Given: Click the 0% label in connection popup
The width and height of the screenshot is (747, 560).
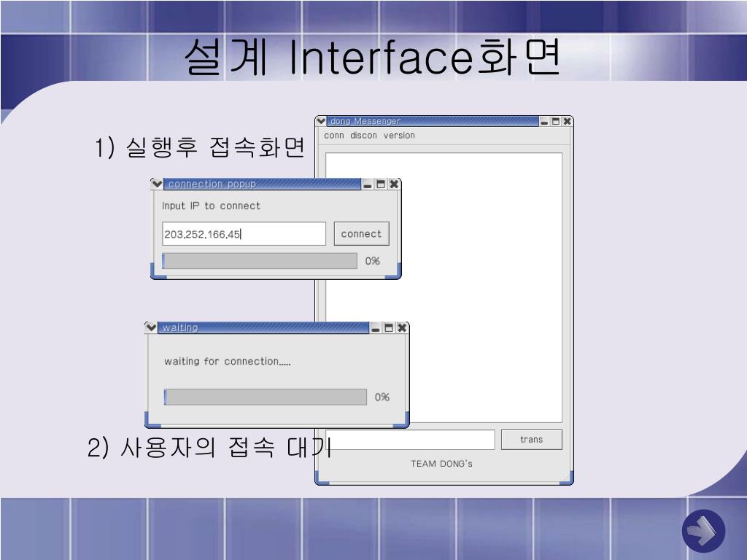Looking at the screenshot, I should pos(373,261).
